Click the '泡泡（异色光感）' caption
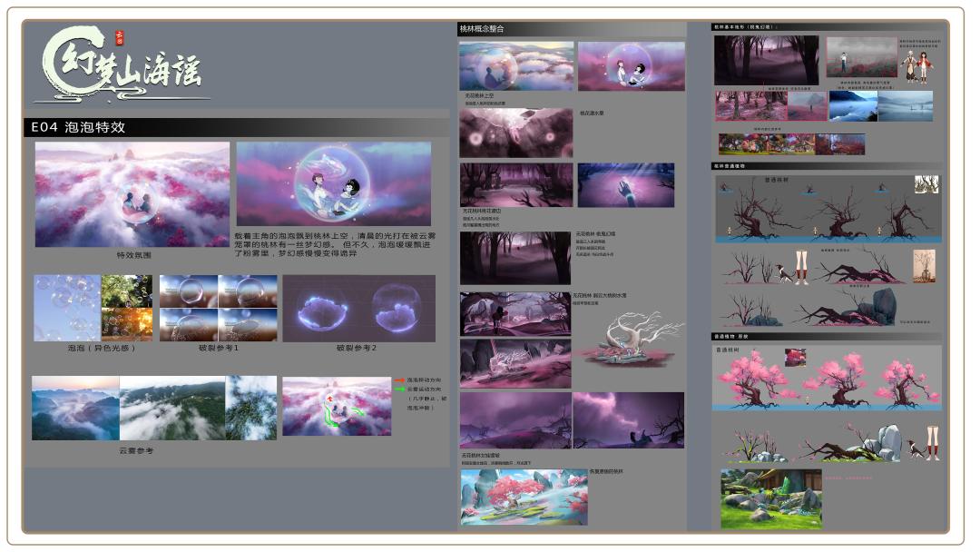 click(102, 348)
